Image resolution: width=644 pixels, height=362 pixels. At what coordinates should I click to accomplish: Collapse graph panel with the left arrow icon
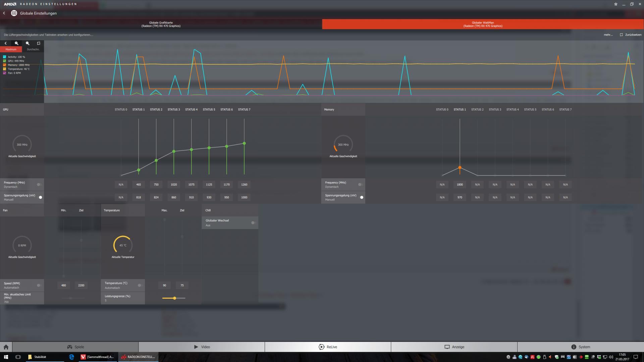6,43
